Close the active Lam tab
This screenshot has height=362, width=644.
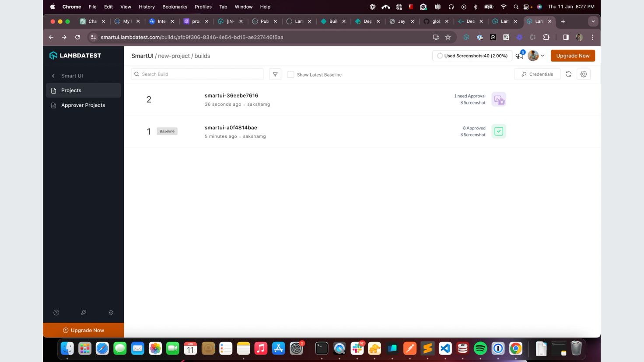click(x=550, y=21)
